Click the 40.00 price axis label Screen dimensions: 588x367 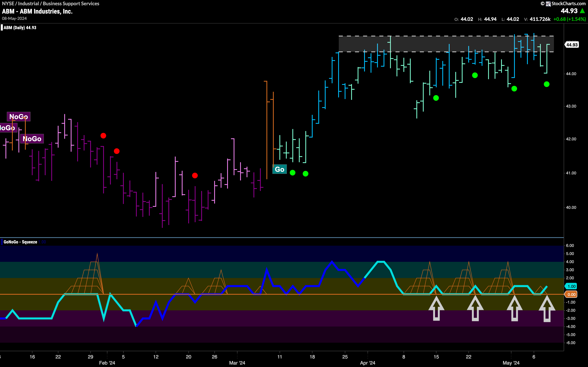[x=571, y=208]
